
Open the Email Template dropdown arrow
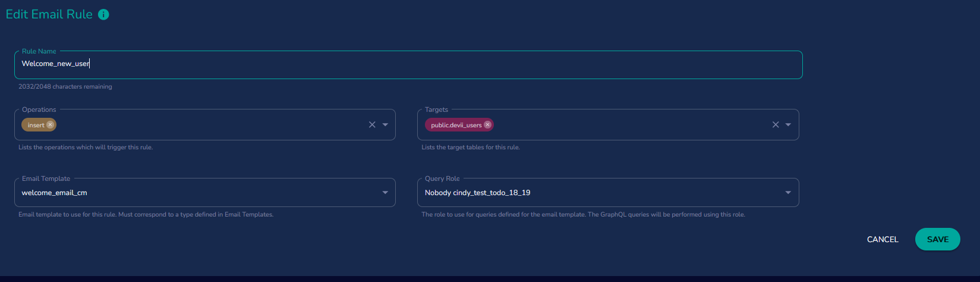tap(385, 193)
